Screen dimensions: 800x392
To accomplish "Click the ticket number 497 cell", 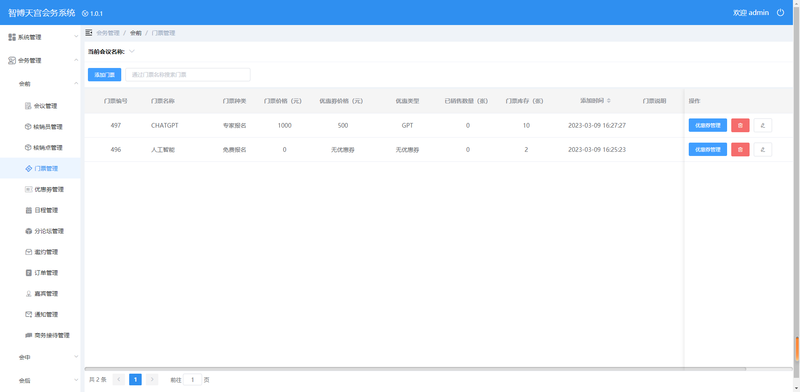I will click(116, 126).
